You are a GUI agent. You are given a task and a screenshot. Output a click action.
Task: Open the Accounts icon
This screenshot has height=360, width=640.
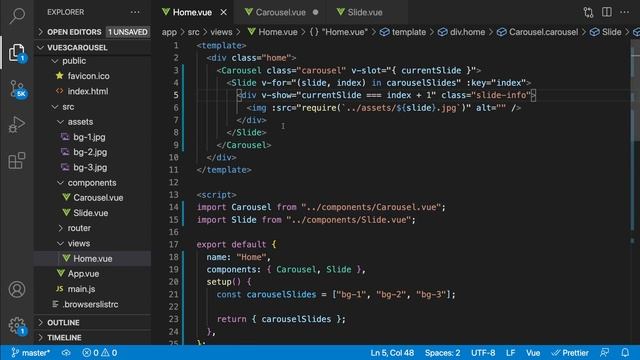(x=17, y=289)
